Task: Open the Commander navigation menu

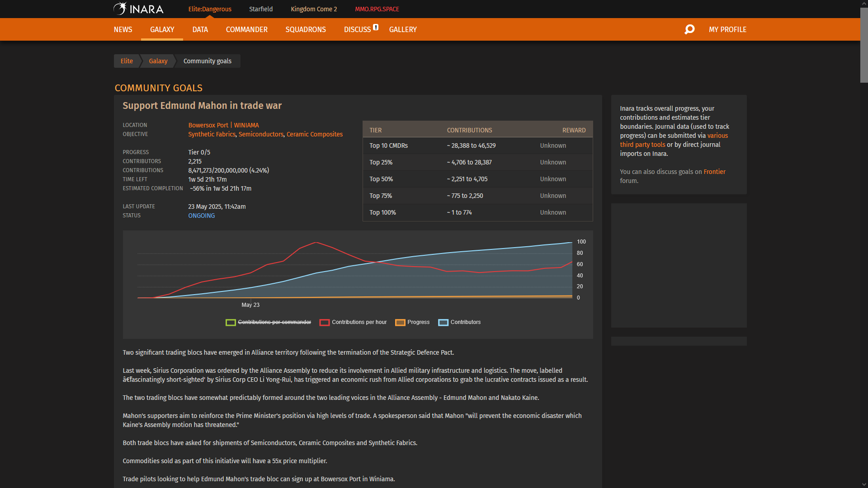Action: [246, 29]
